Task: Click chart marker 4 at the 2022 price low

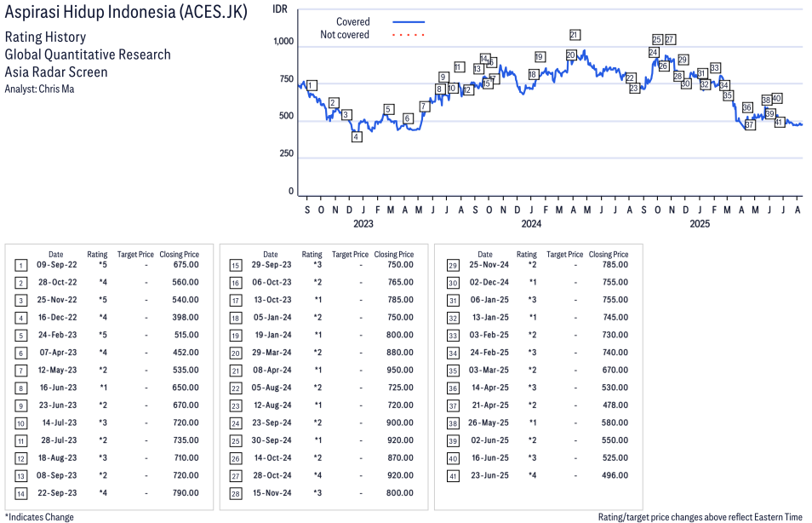Action: click(357, 137)
